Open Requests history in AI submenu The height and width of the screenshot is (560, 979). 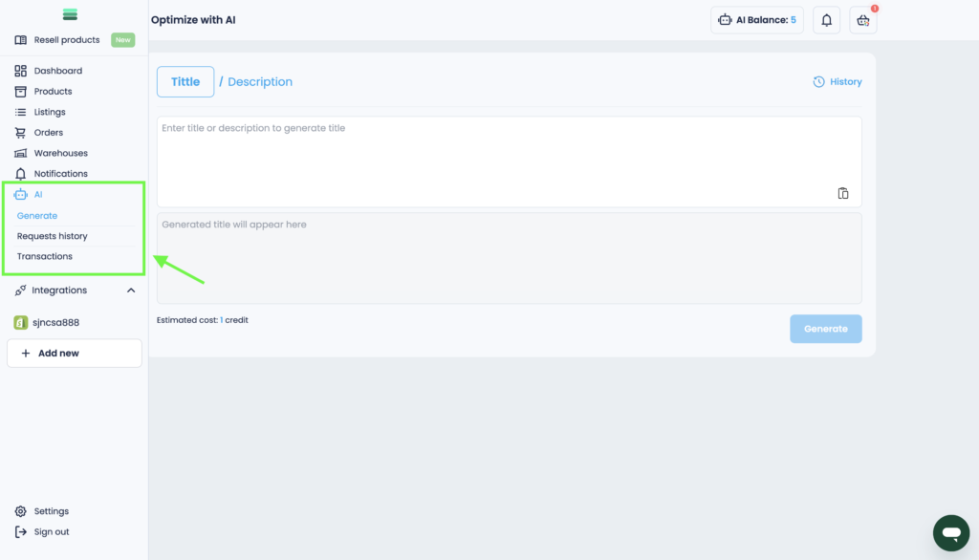click(53, 236)
